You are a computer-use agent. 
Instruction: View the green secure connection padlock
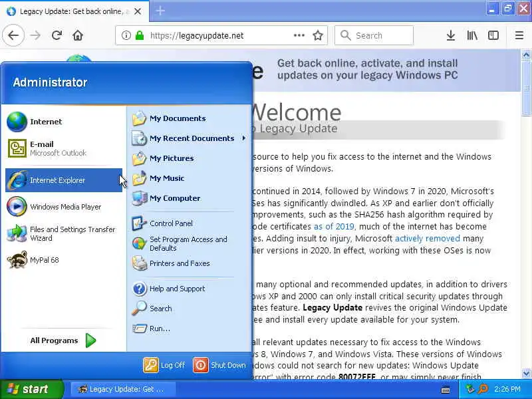pos(140,35)
